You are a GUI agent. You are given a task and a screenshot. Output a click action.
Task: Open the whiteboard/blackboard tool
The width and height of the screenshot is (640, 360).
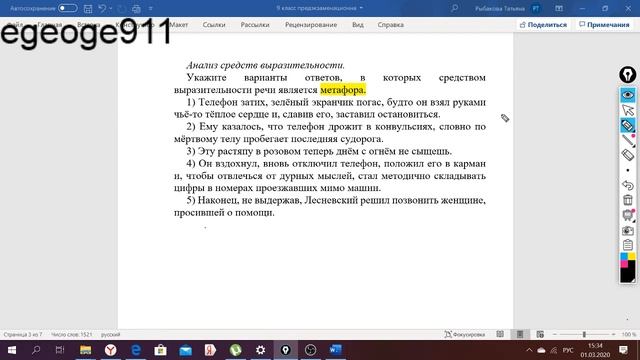[x=628, y=215]
